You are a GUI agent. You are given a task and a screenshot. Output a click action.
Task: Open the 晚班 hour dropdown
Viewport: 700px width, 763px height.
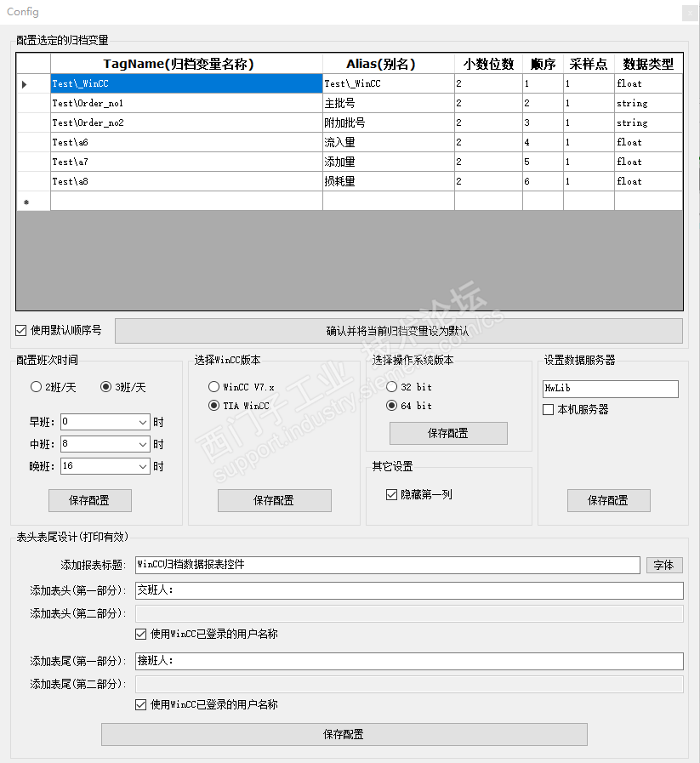[143, 466]
